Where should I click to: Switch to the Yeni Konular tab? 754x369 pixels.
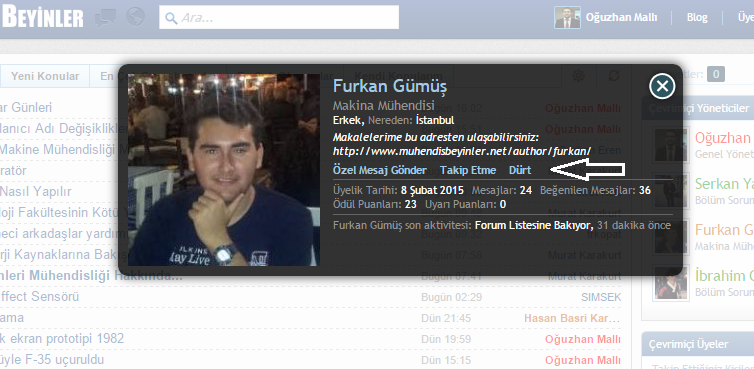coord(45,76)
